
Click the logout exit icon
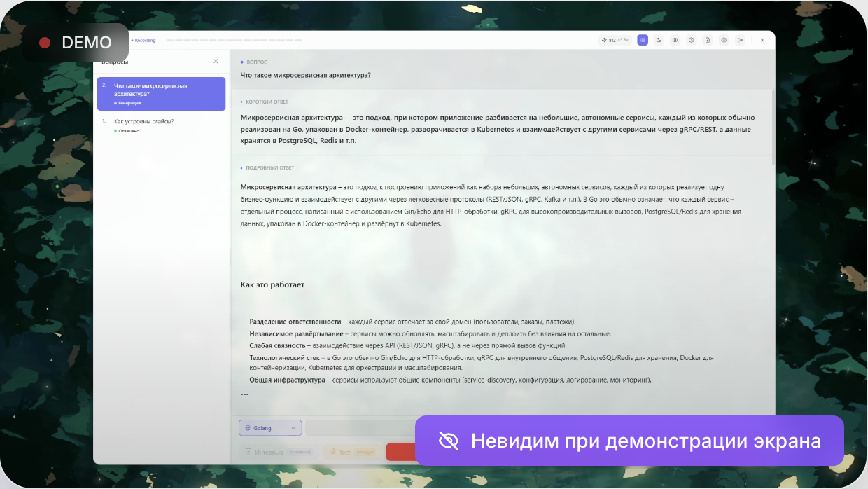click(x=740, y=40)
